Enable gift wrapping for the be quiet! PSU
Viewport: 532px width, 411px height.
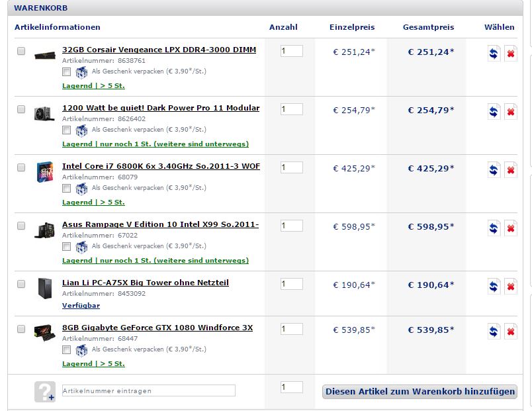tap(66, 130)
